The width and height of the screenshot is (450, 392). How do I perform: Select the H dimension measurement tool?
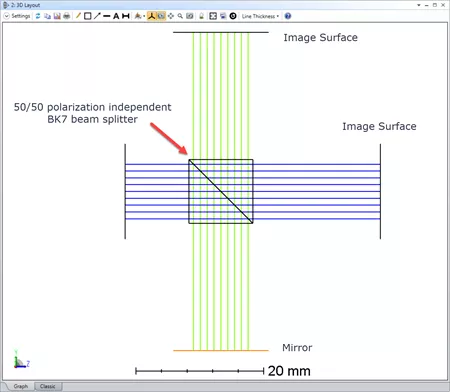(x=126, y=16)
